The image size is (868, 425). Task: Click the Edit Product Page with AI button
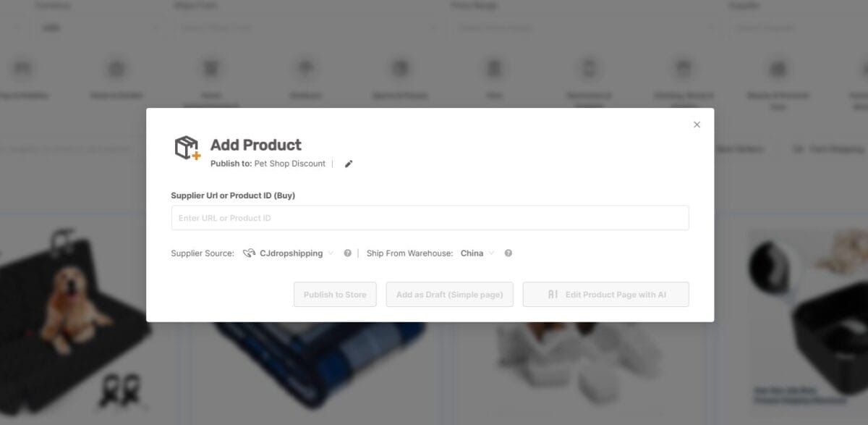(605, 294)
